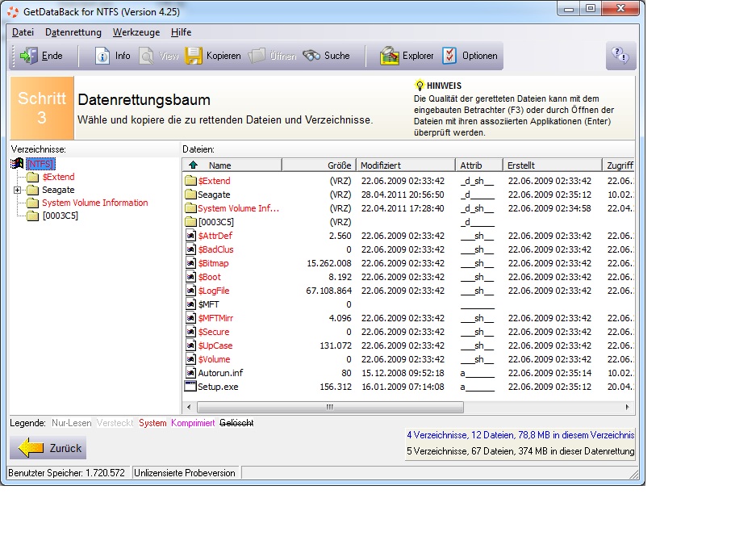Click the View magnifier icon
The width and height of the screenshot is (756, 536).
[147, 56]
